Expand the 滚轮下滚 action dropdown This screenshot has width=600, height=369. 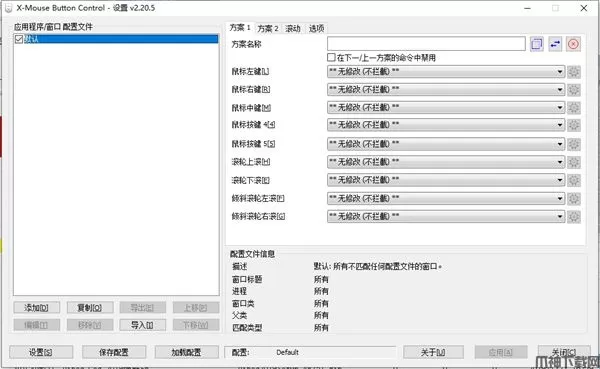446,180
